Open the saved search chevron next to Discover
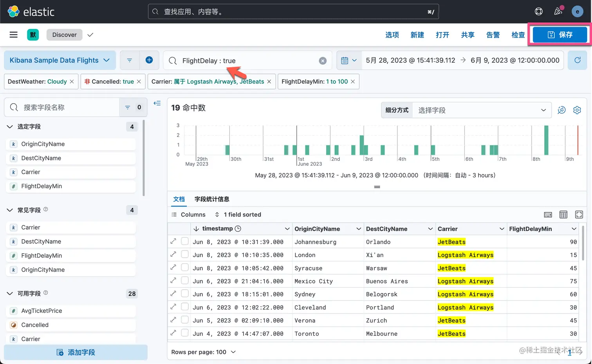This screenshot has height=364, width=592. pyautogui.click(x=90, y=35)
